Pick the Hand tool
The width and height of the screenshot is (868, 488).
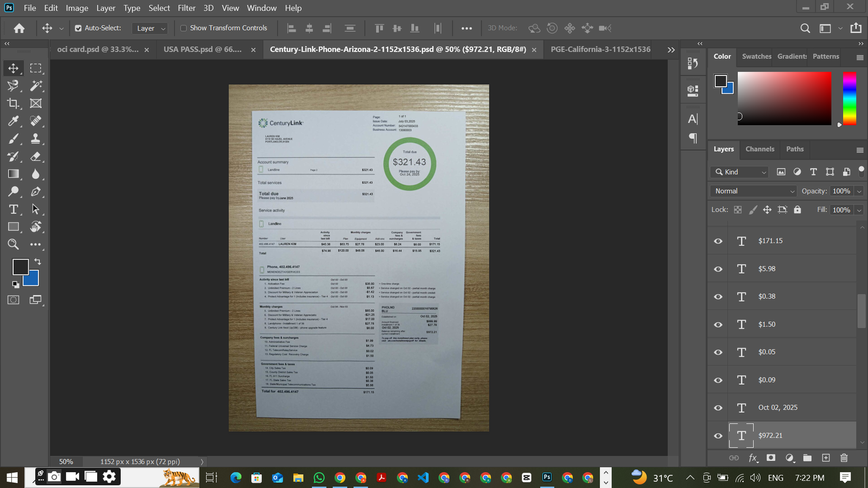click(36, 227)
